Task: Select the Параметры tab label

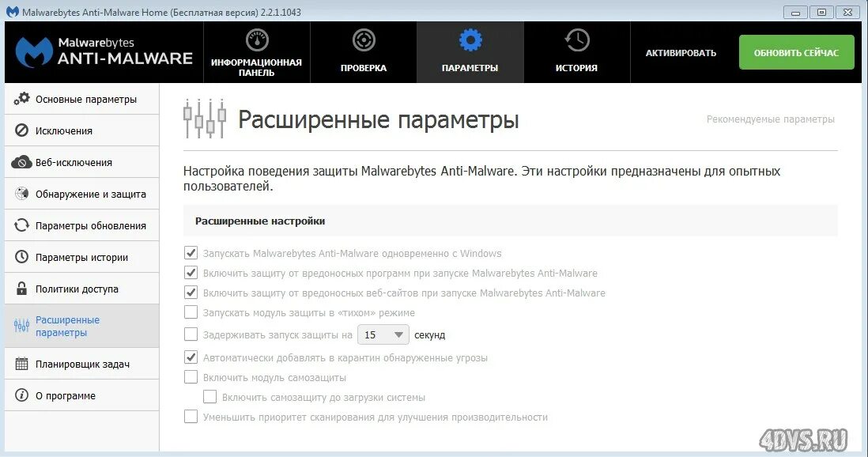Action: point(470,67)
